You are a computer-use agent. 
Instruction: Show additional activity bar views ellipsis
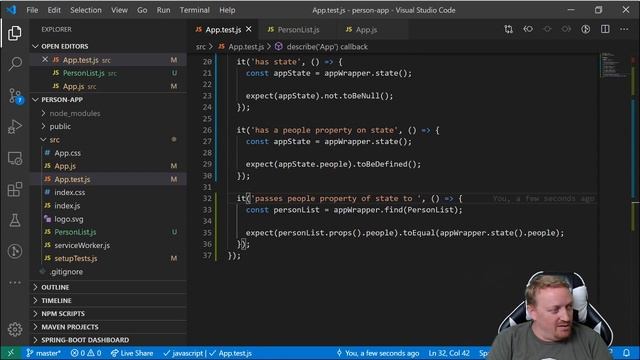[15, 282]
